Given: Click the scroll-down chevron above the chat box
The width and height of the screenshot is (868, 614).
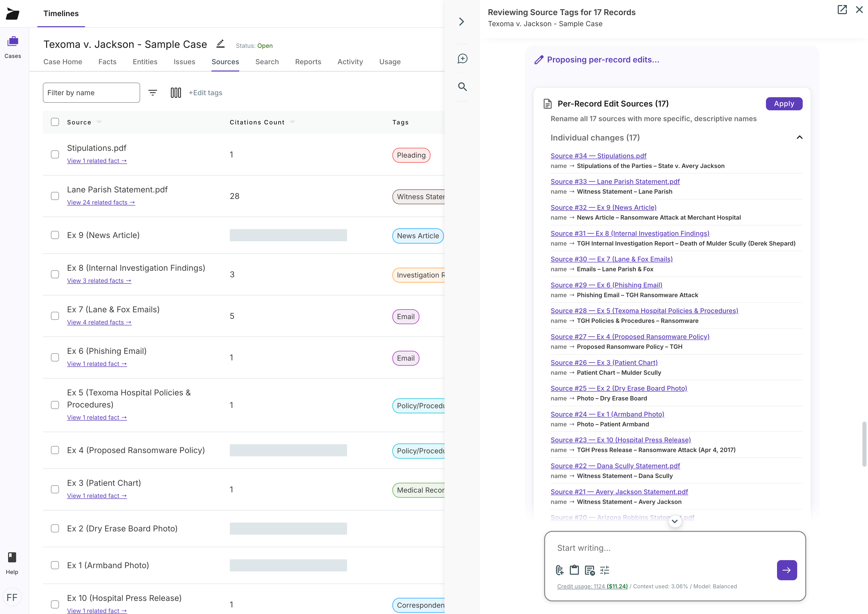Looking at the screenshot, I should pos(675,521).
